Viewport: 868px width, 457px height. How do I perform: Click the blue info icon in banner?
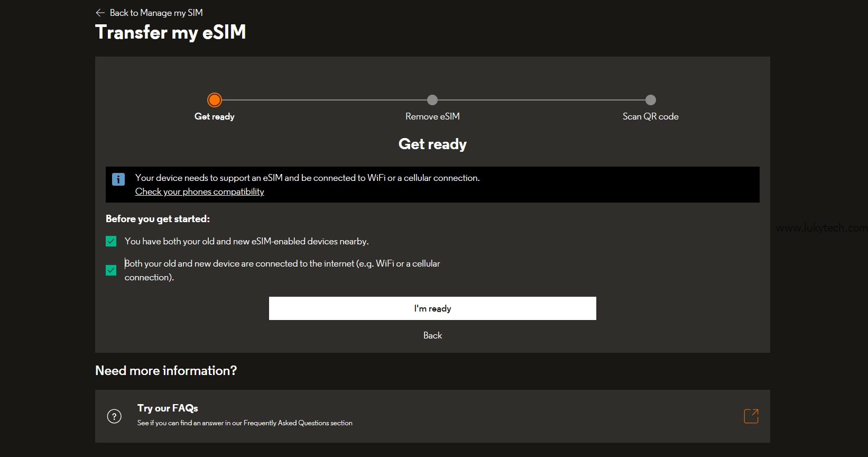(x=118, y=179)
